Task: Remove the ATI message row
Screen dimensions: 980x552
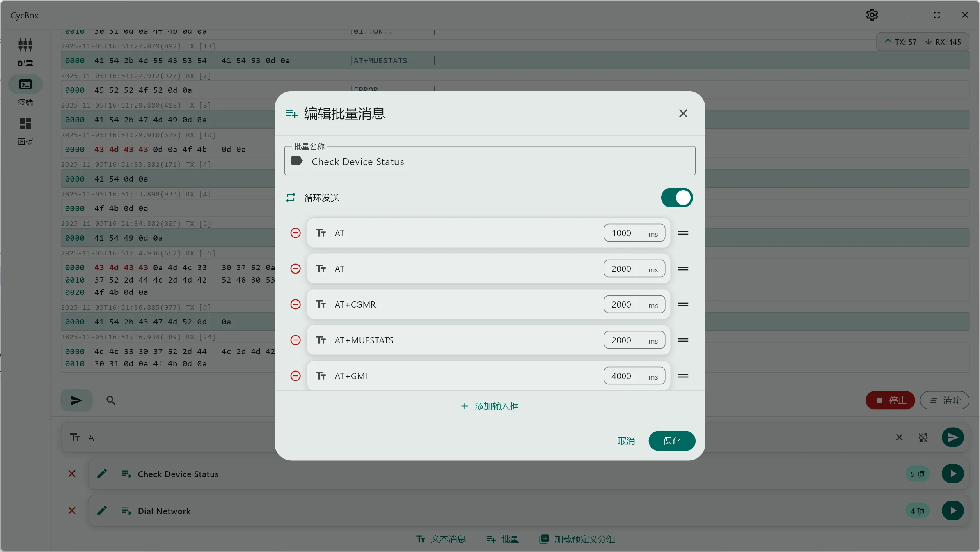Action: pyautogui.click(x=295, y=269)
